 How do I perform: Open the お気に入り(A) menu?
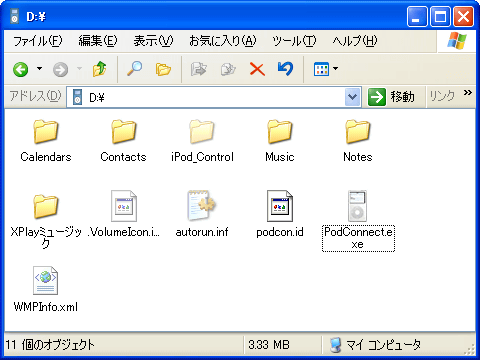[223, 41]
